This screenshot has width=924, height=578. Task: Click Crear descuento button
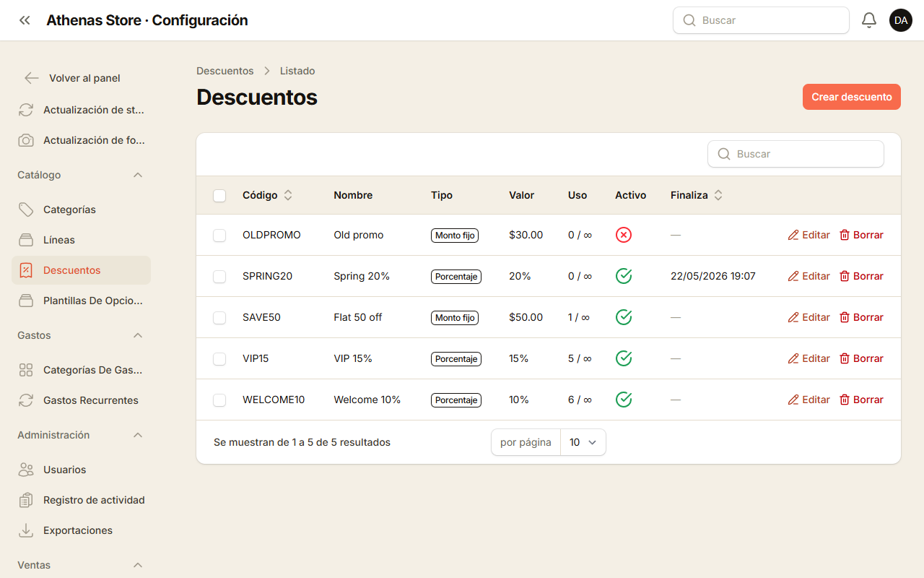coord(852,97)
